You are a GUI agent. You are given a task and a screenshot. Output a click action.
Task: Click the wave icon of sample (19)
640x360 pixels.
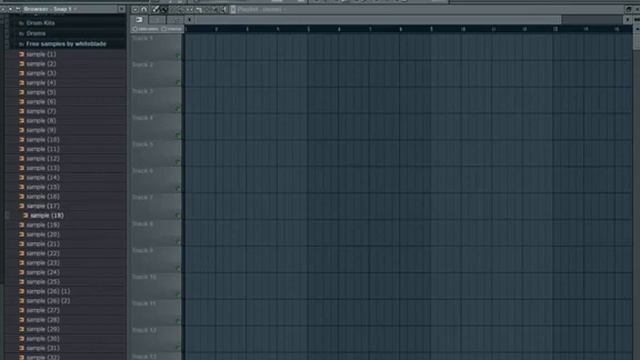pyautogui.click(x=22, y=225)
